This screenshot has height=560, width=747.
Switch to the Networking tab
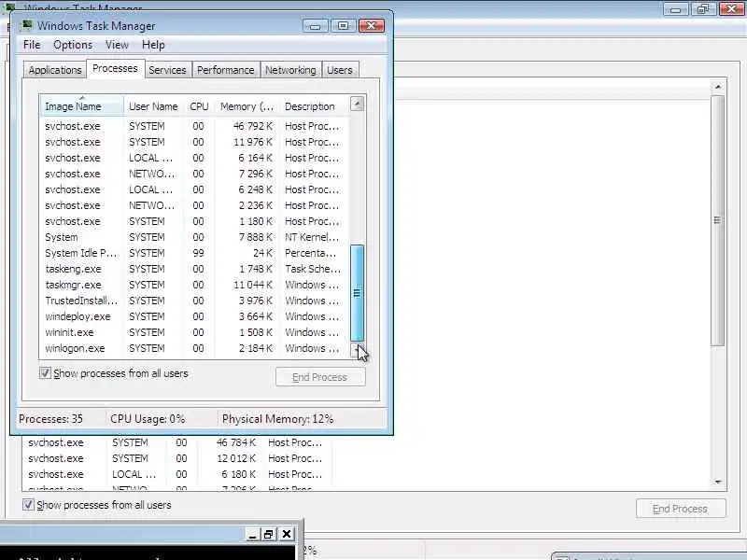pos(290,70)
